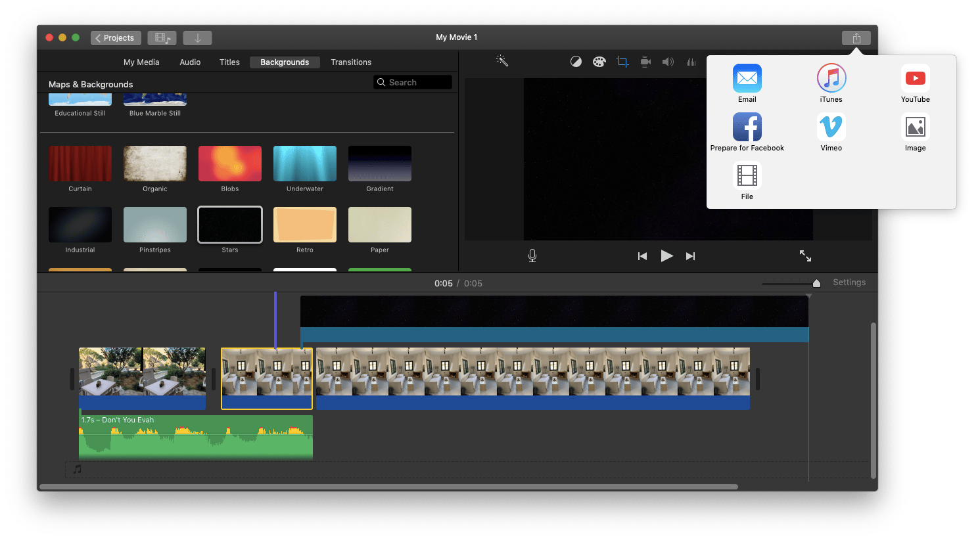Select the yellow-highlighted bedroom clip

pos(267,378)
